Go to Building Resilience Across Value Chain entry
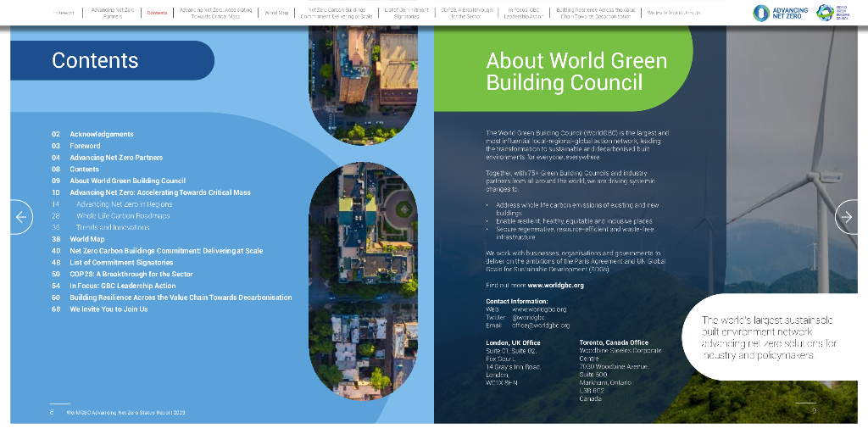The image size is (868, 434). point(181,298)
